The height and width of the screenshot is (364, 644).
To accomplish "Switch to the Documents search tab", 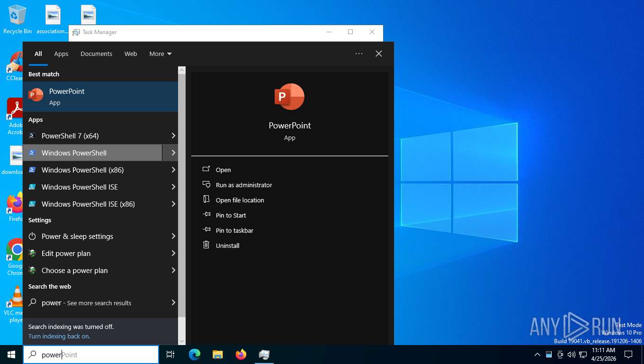I will coord(96,54).
